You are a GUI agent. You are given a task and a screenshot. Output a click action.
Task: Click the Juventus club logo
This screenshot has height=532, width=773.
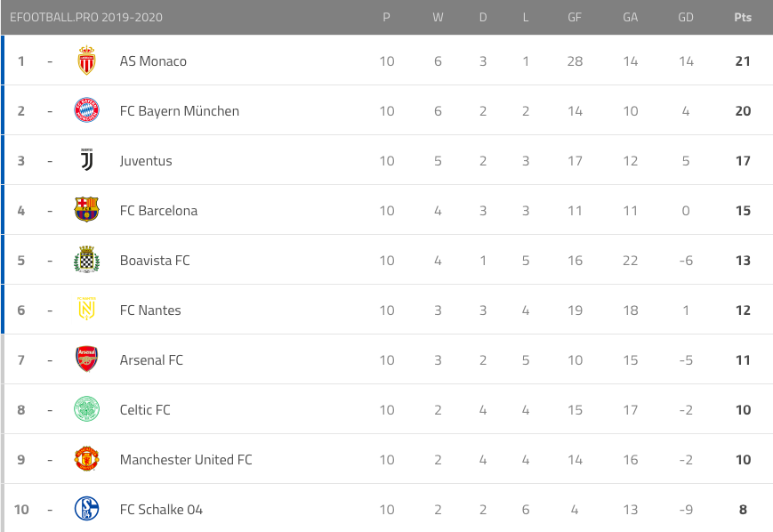[x=86, y=161]
